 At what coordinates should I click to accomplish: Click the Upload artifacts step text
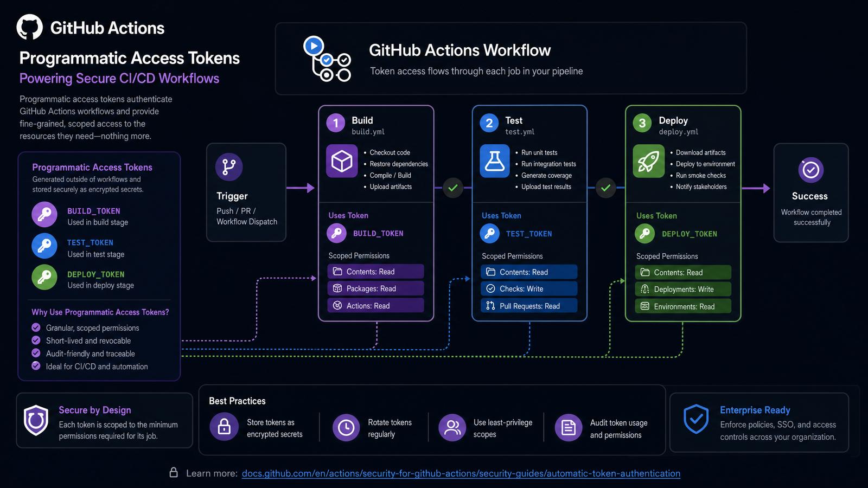(391, 187)
